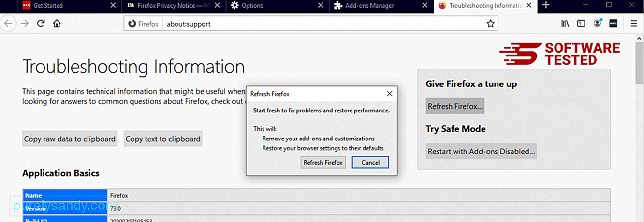This screenshot has height=222, width=644.
Task: Switch to Firefox Privacy Notice tab
Action: [172, 6]
